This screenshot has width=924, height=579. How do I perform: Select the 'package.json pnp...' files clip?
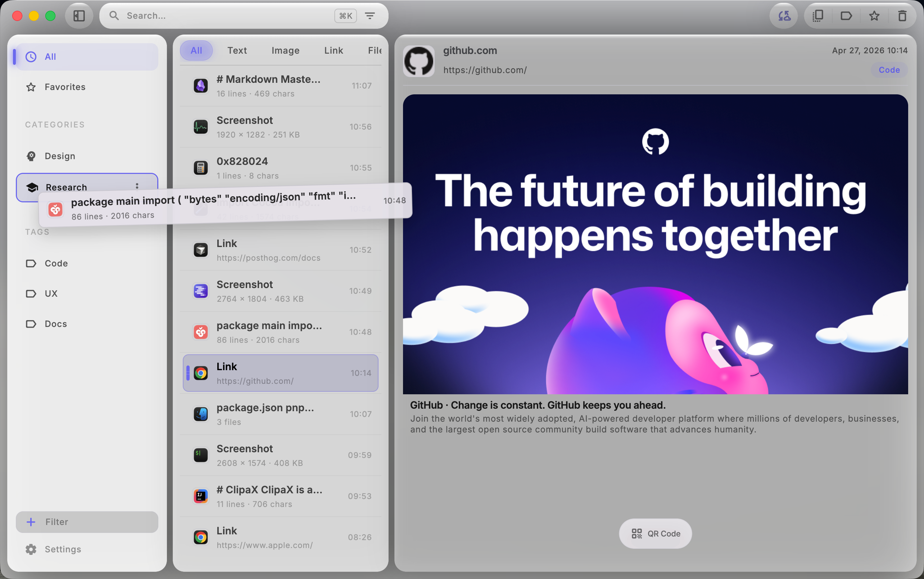280,414
